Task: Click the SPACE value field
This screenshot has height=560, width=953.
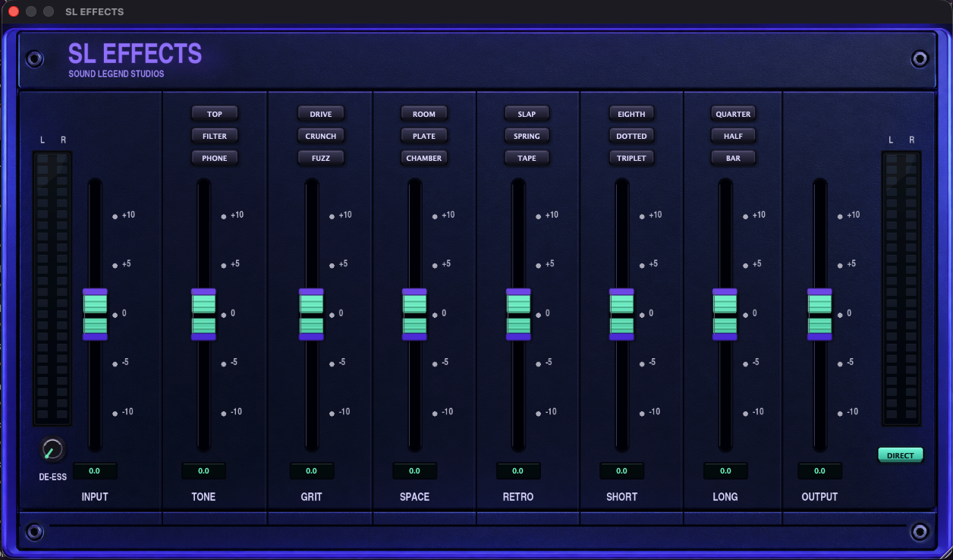Action: coord(414,471)
